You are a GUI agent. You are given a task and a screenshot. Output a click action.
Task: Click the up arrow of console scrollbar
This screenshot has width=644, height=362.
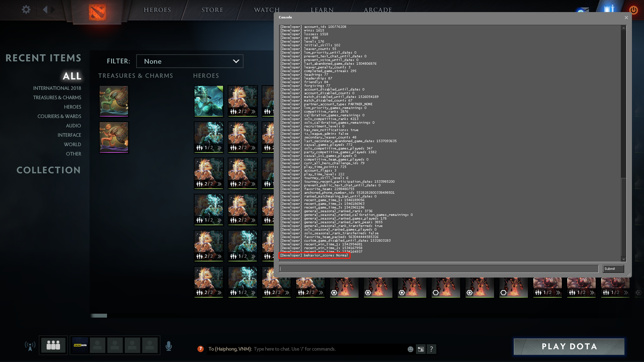tap(624, 28)
